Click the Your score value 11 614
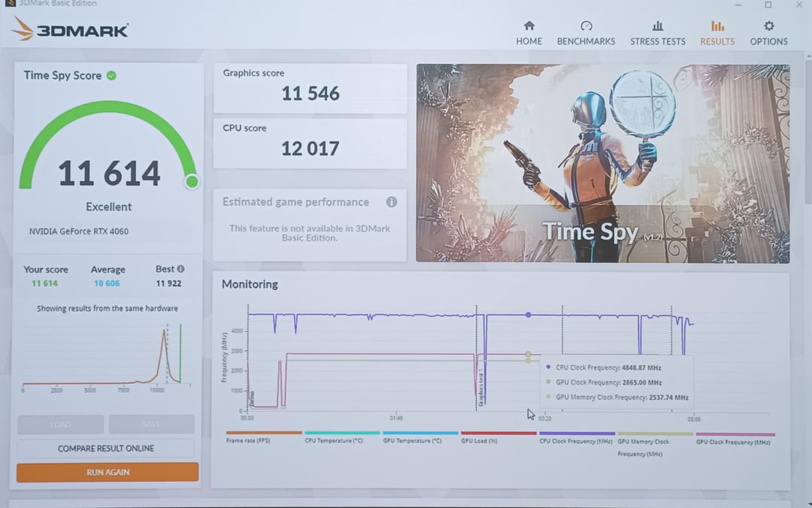The height and width of the screenshot is (508, 812). (x=44, y=283)
